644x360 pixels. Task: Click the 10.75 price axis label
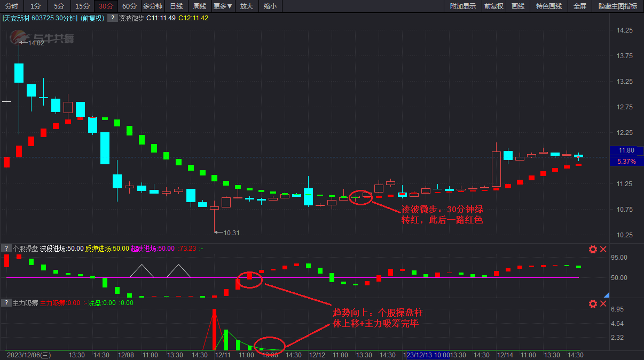(624, 209)
